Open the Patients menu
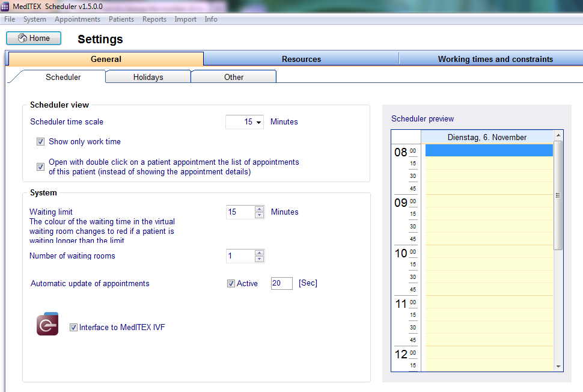Screen dimensions: 583x392 [x=121, y=19]
